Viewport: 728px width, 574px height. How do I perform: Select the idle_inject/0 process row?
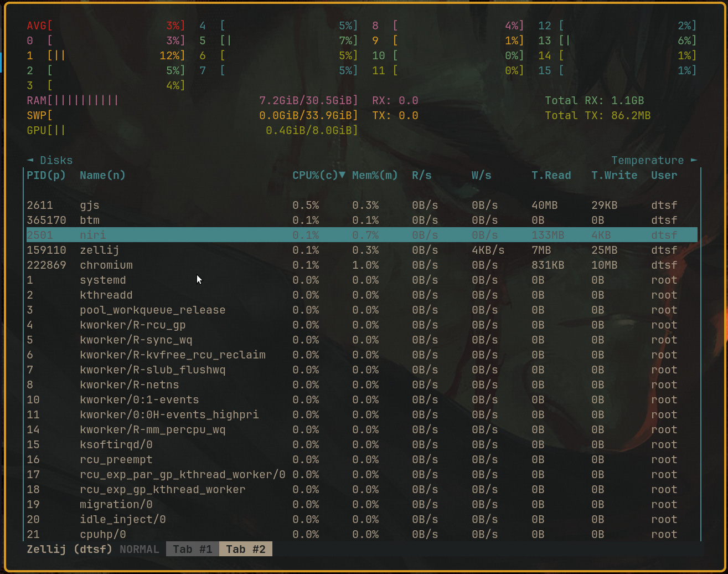point(362,520)
